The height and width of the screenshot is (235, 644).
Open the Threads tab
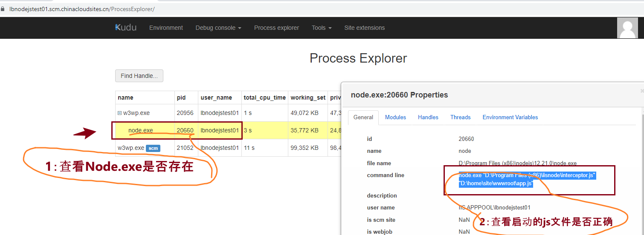click(460, 117)
